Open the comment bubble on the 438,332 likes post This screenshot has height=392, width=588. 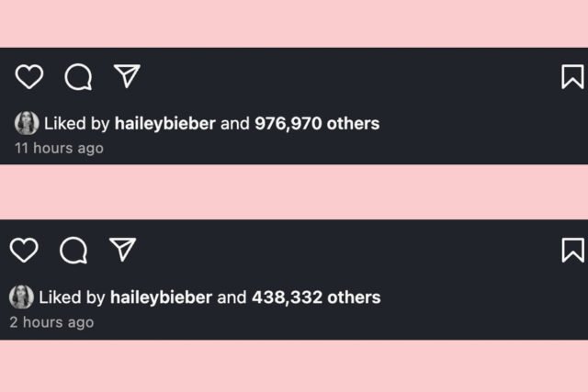(x=73, y=251)
